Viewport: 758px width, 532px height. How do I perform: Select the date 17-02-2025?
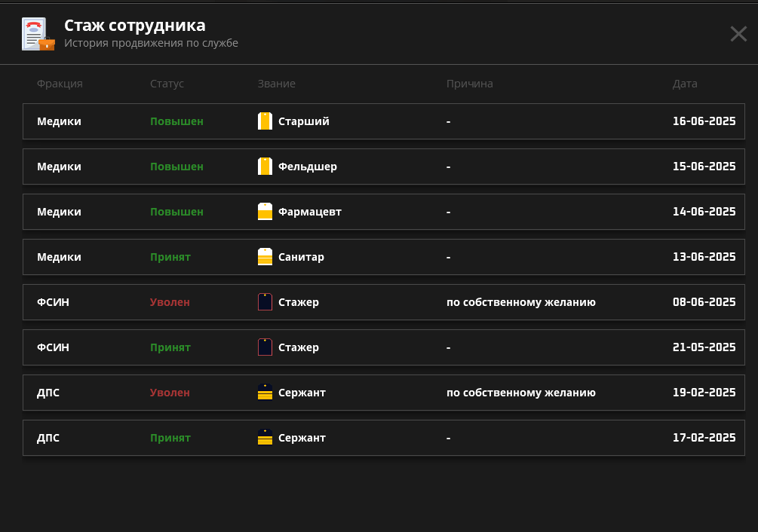pos(704,438)
